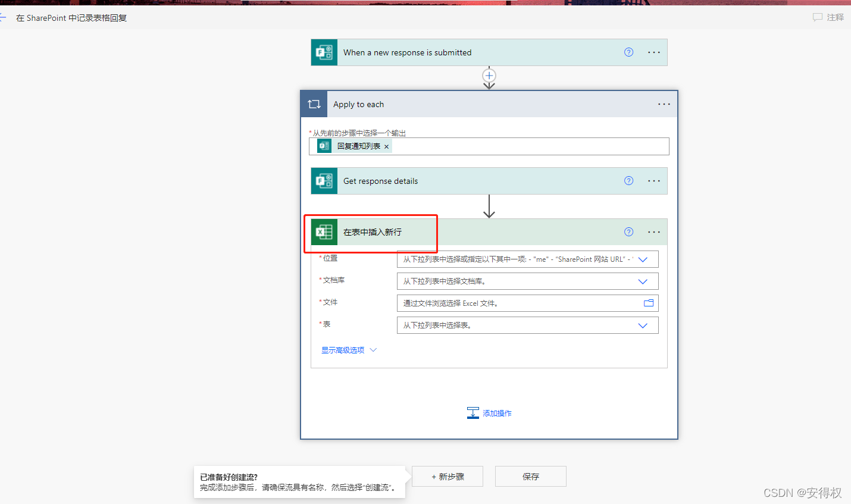Insert a step with the plus connector
This screenshot has height=504, width=851.
tap(489, 76)
